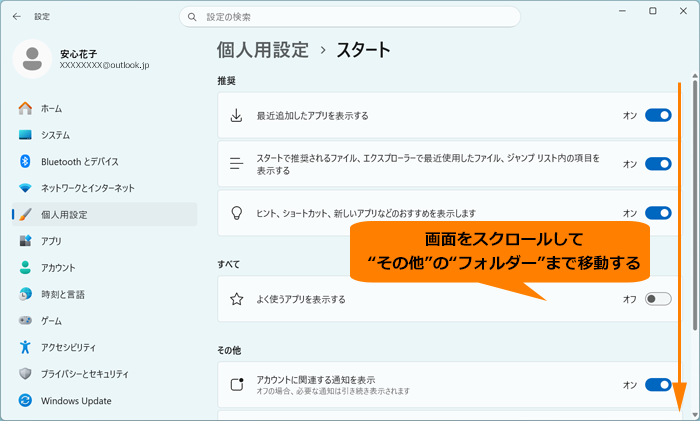The height and width of the screenshot is (421, 700).
Task: Open プライバシーとセキュリティ category
Action: (x=104, y=374)
